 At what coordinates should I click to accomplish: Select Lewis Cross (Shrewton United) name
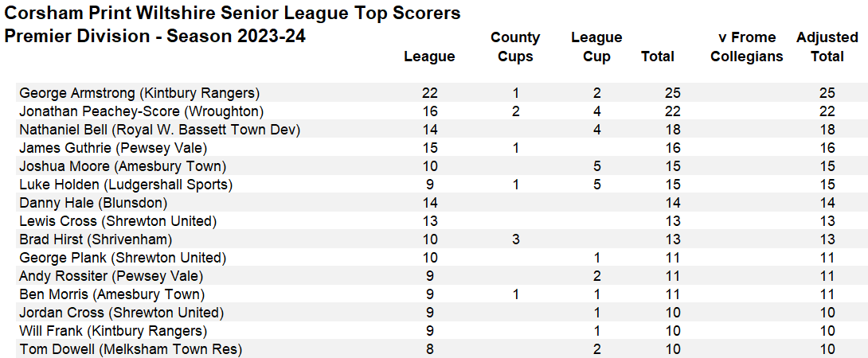coord(118,221)
